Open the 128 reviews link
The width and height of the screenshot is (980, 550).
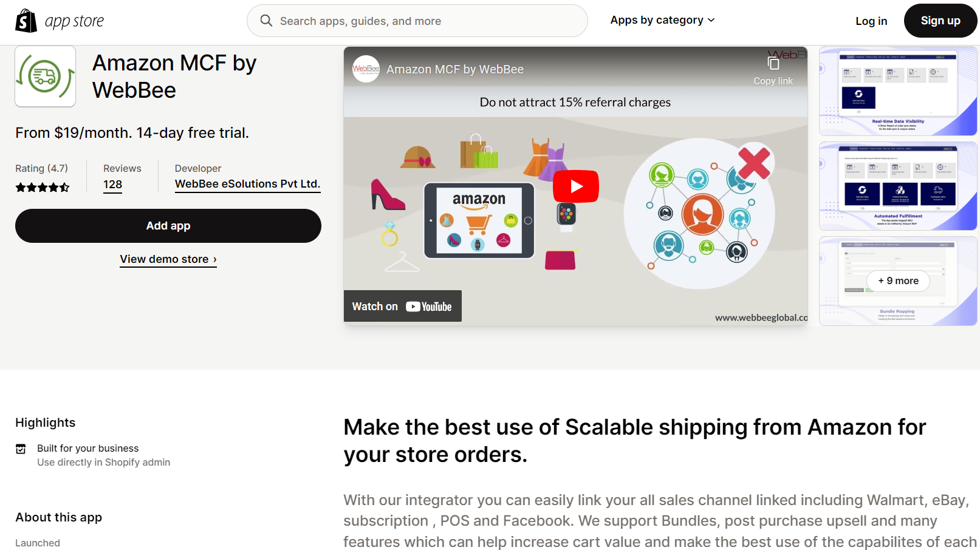(112, 185)
